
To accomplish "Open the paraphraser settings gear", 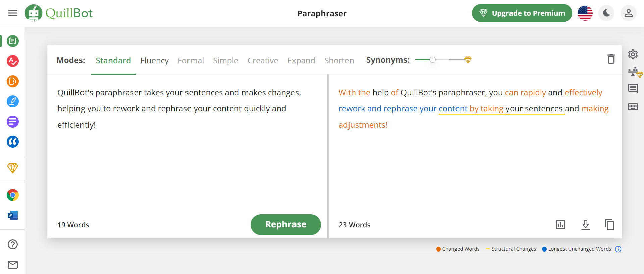I will pos(633,54).
